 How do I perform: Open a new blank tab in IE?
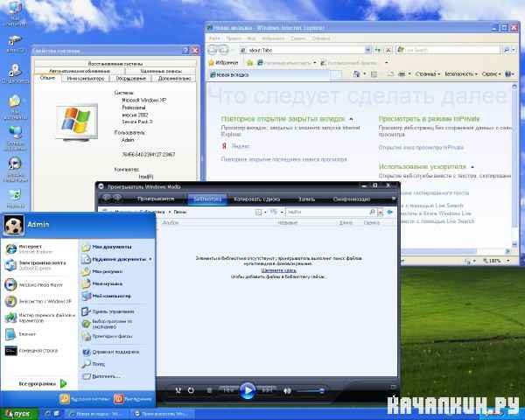[x=336, y=74]
